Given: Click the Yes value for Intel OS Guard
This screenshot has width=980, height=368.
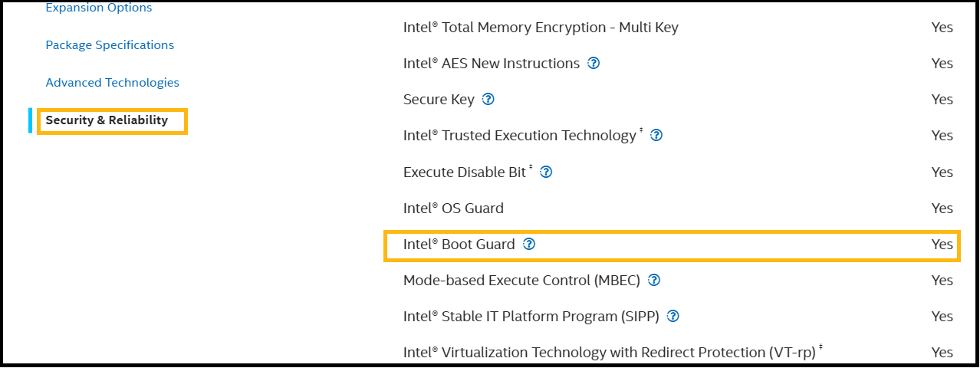Looking at the screenshot, I should tap(942, 209).
